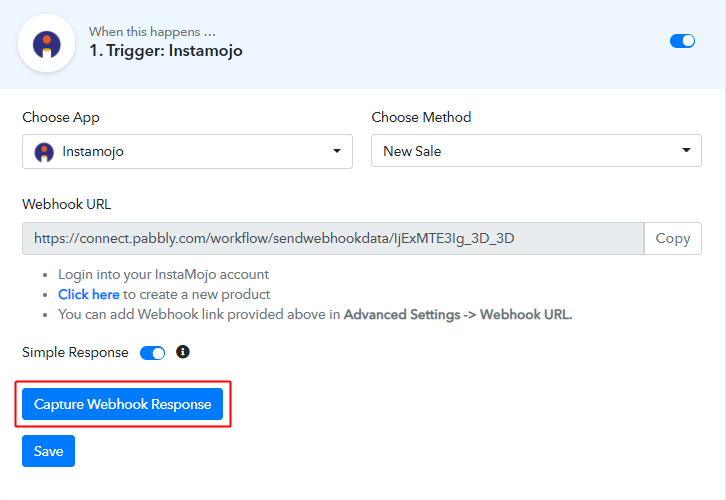This screenshot has height=500, width=726.
Task: Click the 'When this happens ...' text
Action: (152, 31)
